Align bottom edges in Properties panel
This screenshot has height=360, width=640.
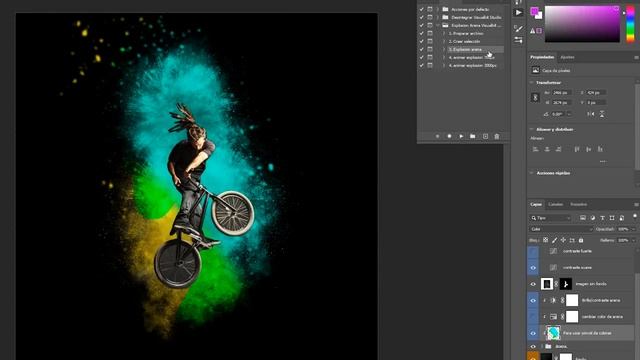pos(600,149)
